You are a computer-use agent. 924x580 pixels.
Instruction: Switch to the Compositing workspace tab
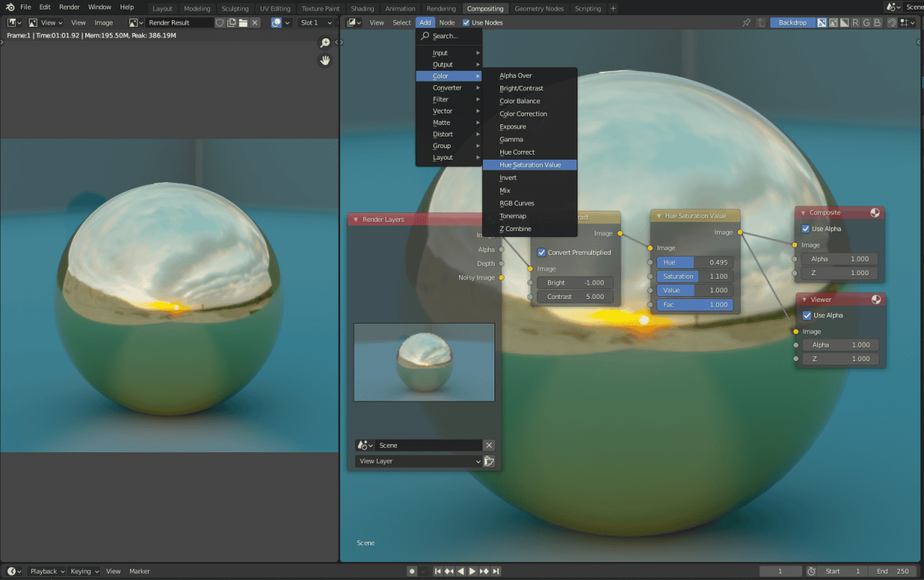tap(485, 8)
